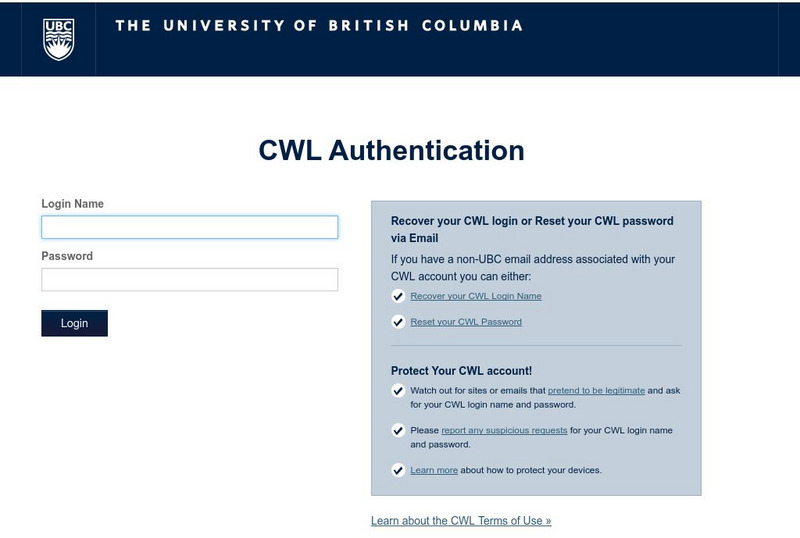This screenshot has height=538, width=800.
Task: Click the checkmark icon beside 'Watch out for sites'
Action: [398, 391]
